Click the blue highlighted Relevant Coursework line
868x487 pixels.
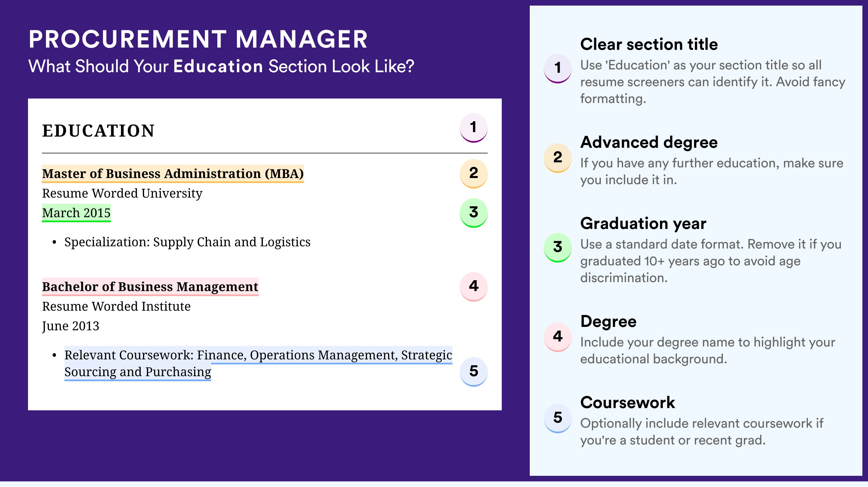258,363
